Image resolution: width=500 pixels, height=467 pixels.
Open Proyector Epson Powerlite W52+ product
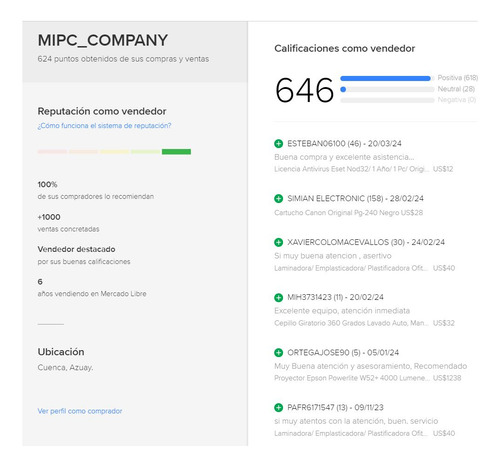tap(351, 378)
